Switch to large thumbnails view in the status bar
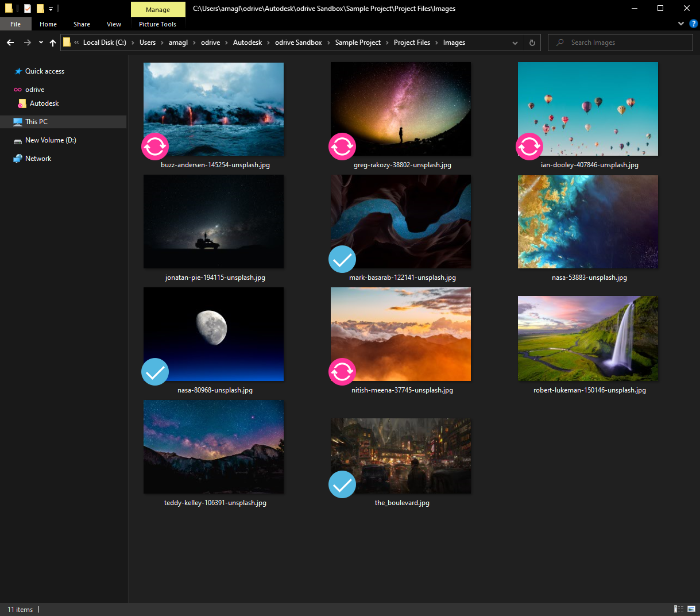The image size is (700, 616). click(x=691, y=609)
